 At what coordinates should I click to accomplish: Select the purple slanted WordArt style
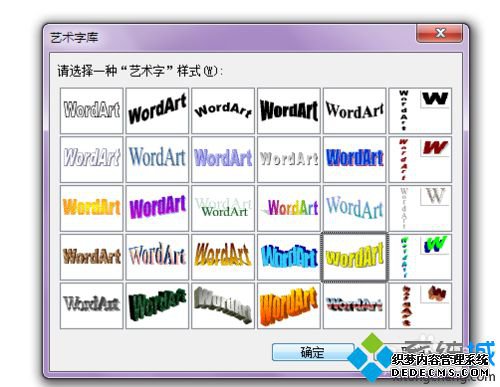pos(157,208)
